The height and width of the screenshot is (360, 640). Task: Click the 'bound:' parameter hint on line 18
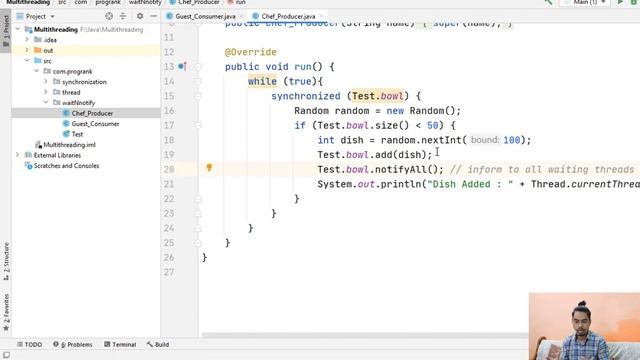coord(484,140)
